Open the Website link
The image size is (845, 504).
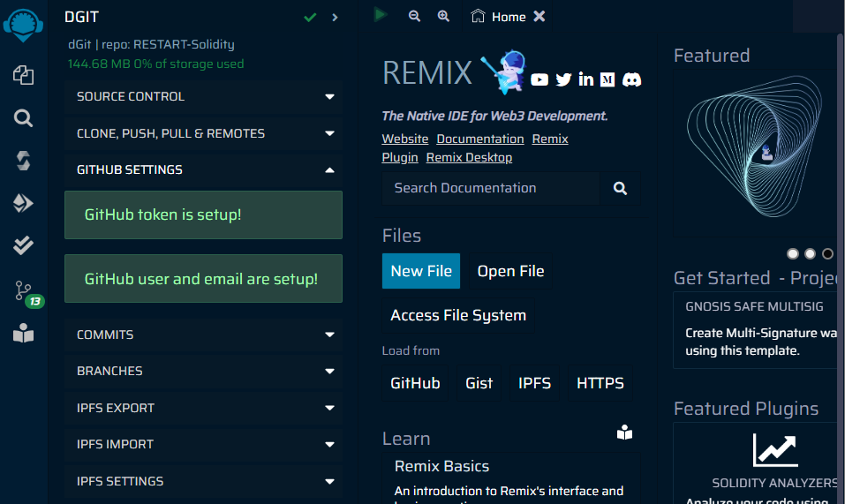point(404,139)
